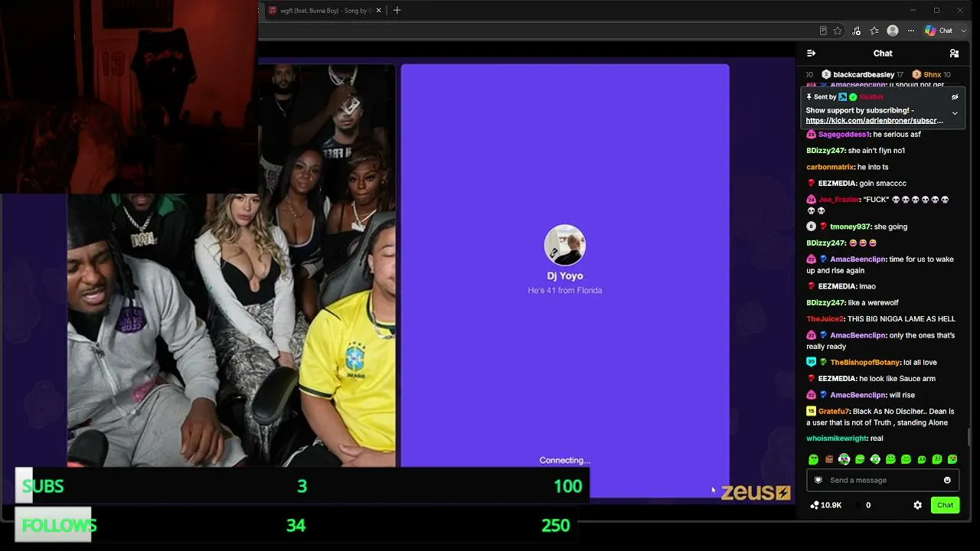The height and width of the screenshot is (551, 980).
Task: Click Dj Yoyo profile picture
Action: (565, 245)
